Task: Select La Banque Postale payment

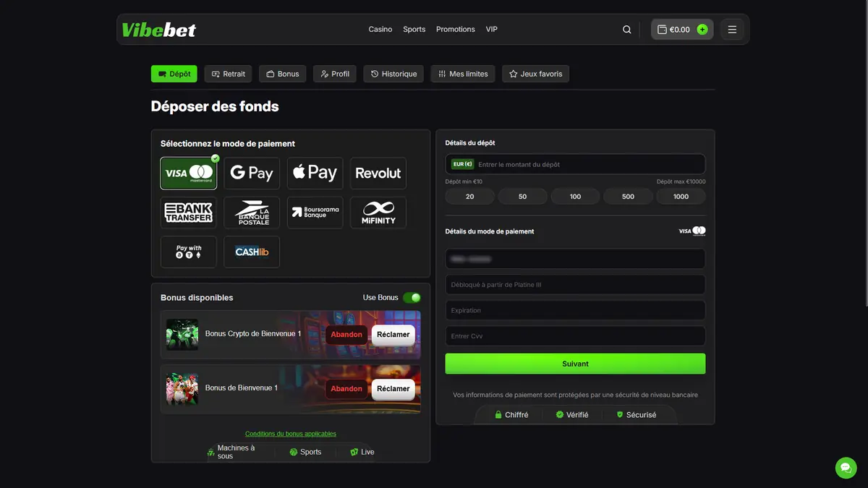Action: pos(252,213)
